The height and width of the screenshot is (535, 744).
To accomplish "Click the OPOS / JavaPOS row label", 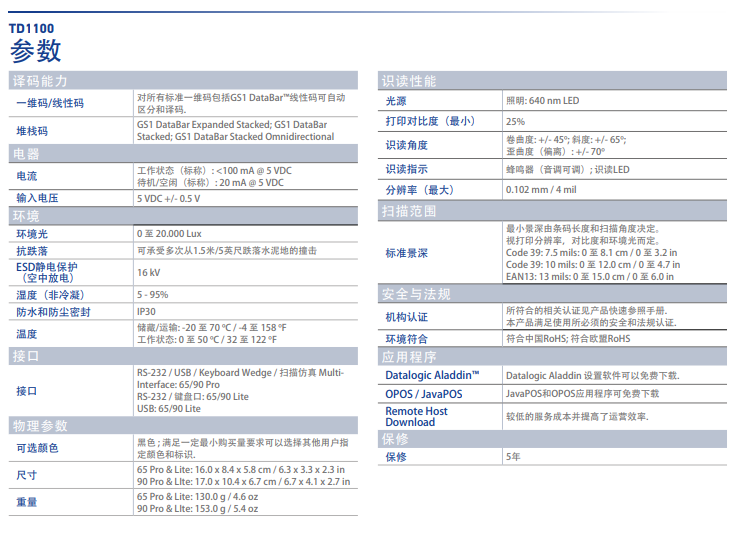I will (x=424, y=394).
